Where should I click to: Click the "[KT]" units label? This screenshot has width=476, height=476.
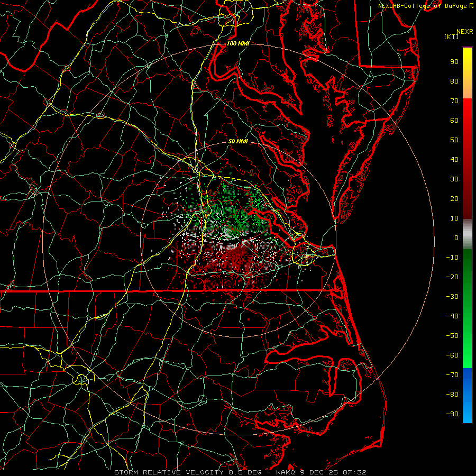pyautogui.click(x=451, y=36)
